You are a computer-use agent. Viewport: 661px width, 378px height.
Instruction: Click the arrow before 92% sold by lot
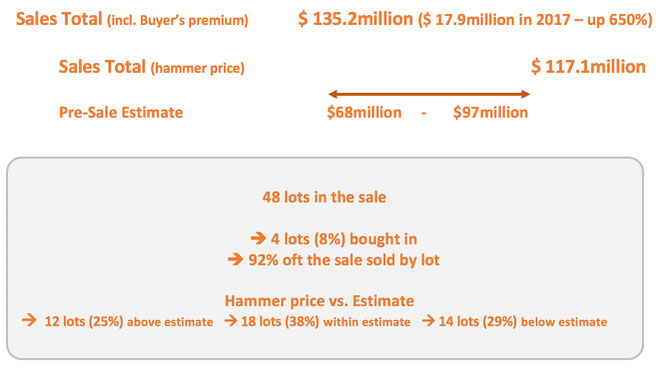(x=235, y=259)
